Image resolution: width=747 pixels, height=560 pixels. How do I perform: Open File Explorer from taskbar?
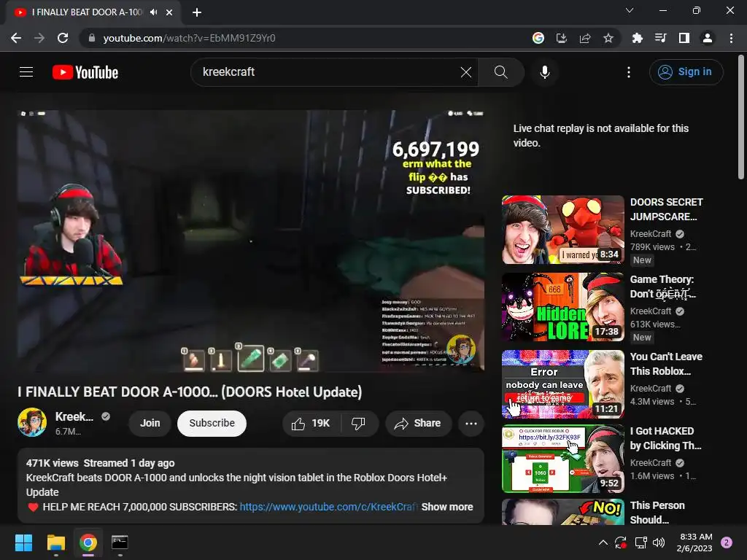click(x=55, y=542)
